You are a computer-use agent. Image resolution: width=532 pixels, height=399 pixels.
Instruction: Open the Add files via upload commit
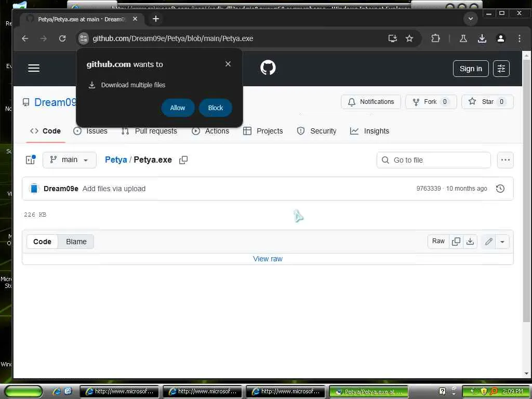[114, 189]
